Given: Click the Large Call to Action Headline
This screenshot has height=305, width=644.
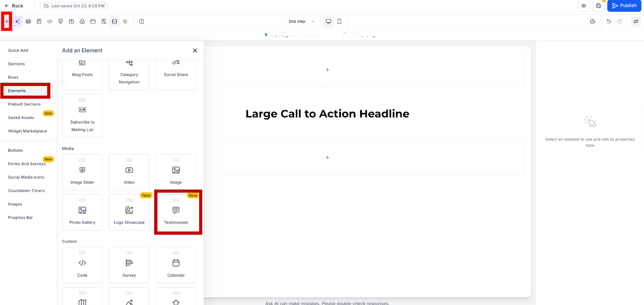Looking at the screenshot, I should click(x=327, y=114).
